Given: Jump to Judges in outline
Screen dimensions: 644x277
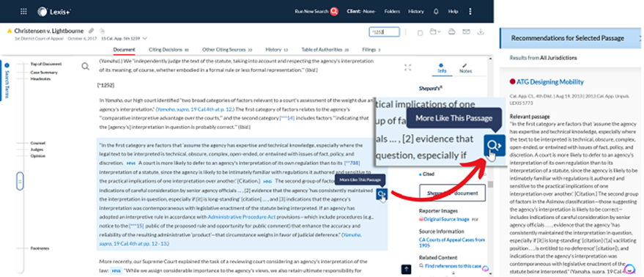Looking at the screenshot, I should [x=37, y=149].
